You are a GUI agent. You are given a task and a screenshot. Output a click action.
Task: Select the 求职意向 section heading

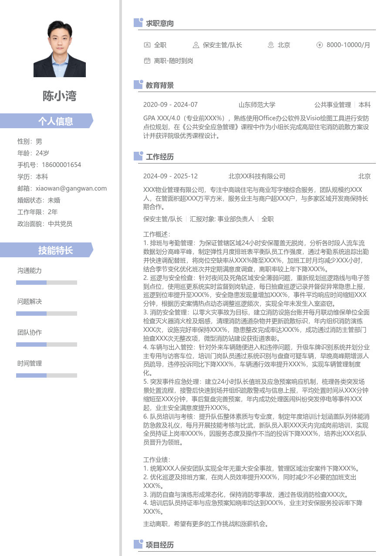click(x=160, y=23)
